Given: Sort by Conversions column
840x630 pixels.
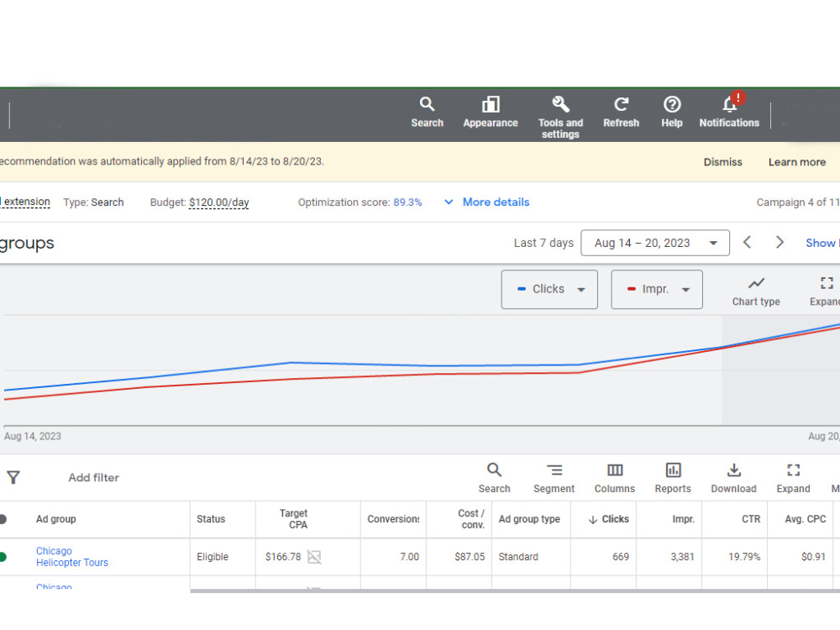Looking at the screenshot, I should click(x=393, y=519).
